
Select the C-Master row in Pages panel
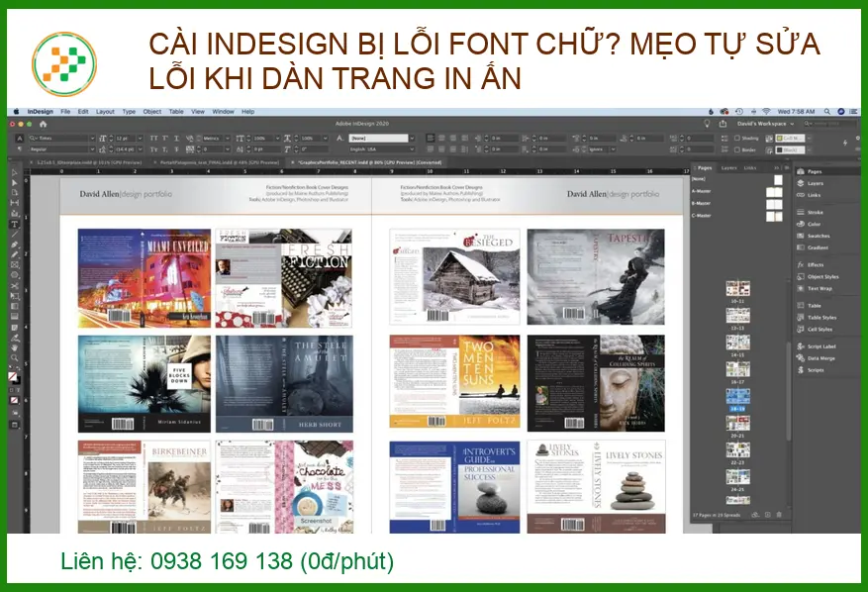coord(737,216)
